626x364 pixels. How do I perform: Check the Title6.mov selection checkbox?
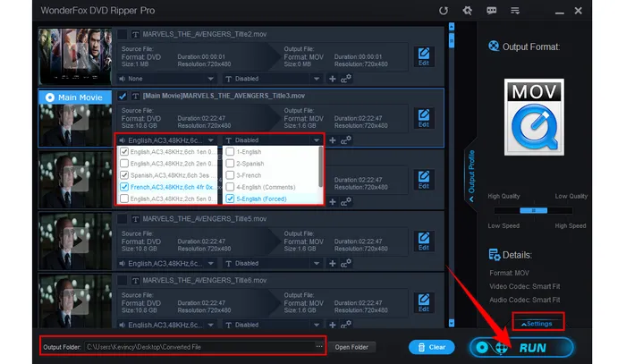(123, 281)
